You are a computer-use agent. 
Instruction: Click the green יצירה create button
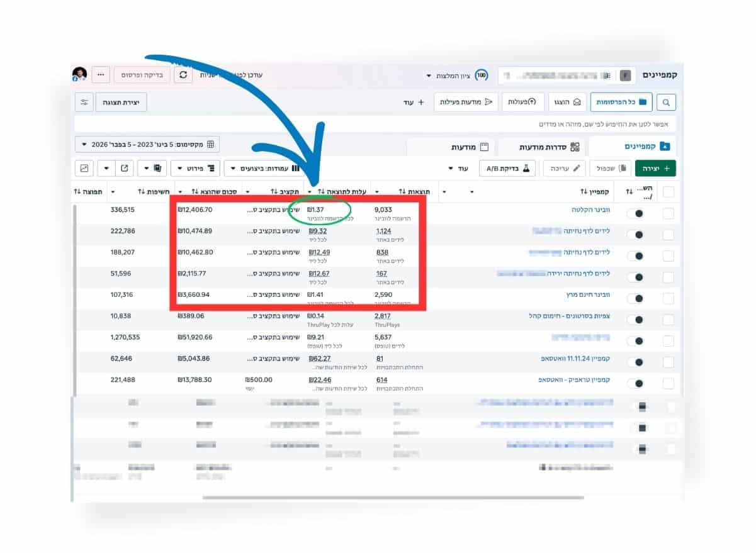tap(655, 169)
